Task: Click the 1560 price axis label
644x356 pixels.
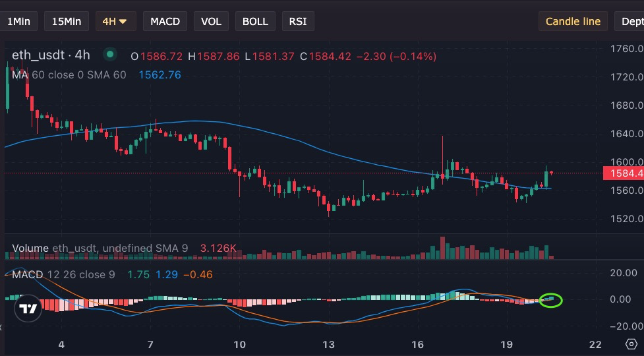Action: (627, 190)
